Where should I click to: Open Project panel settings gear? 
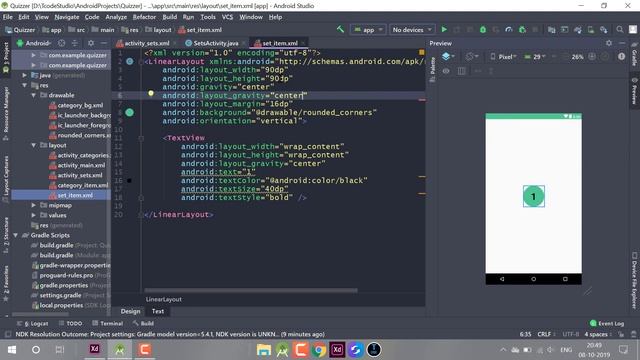click(91, 43)
